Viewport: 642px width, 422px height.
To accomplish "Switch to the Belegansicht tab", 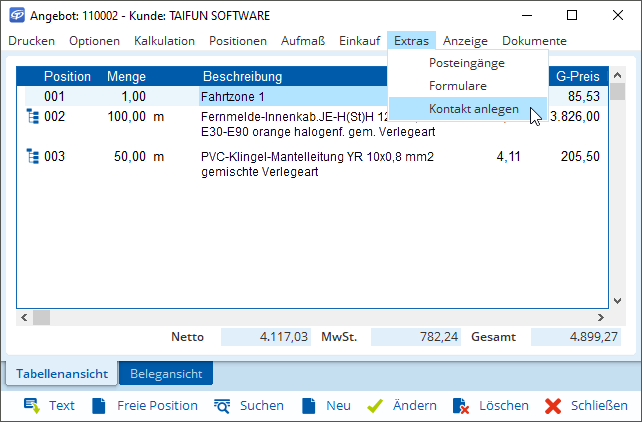I will click(x=165, y=374).
